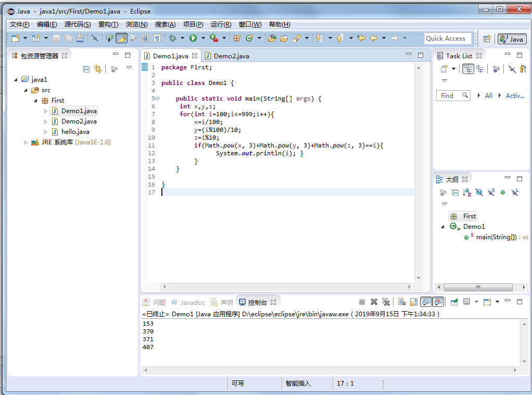Collapse the src folder node
Image resolution: width=532 pixels, height=395 pixels.
[26, 90]
